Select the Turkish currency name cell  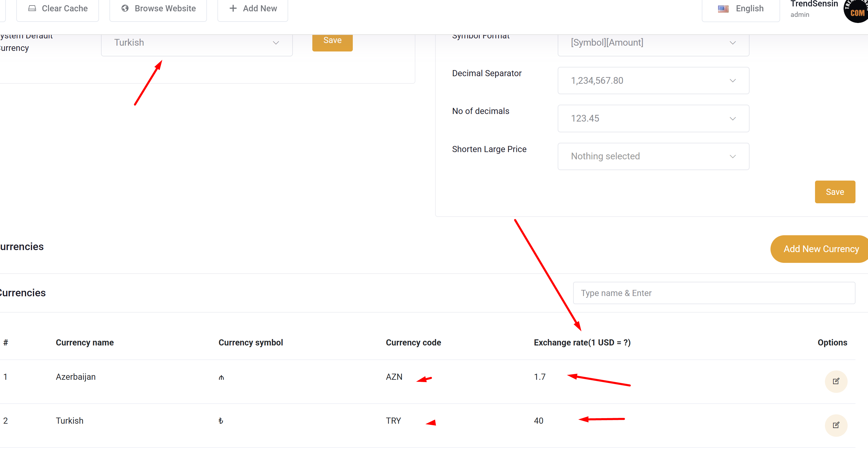tap(69, 421)
